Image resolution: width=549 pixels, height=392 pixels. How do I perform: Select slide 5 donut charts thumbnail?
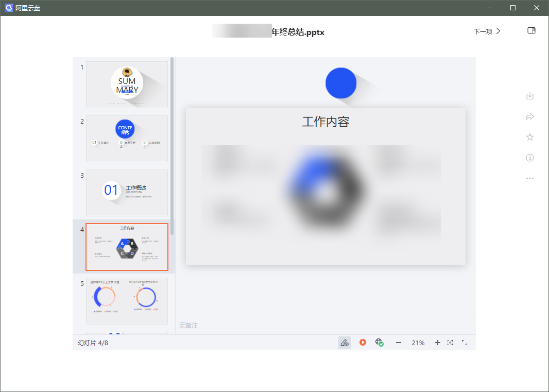[x=127, y=301]
